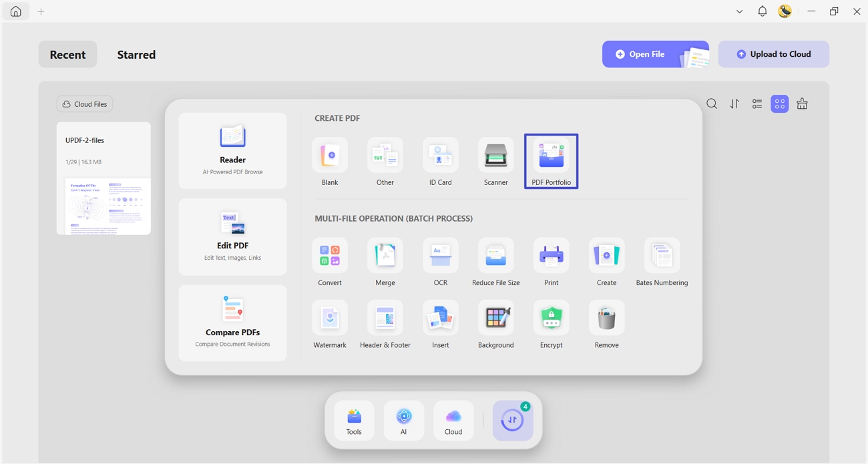This screenshot has height=464, width=868.
Task: Start batch OCR process
Action: [x=441, y=262]
